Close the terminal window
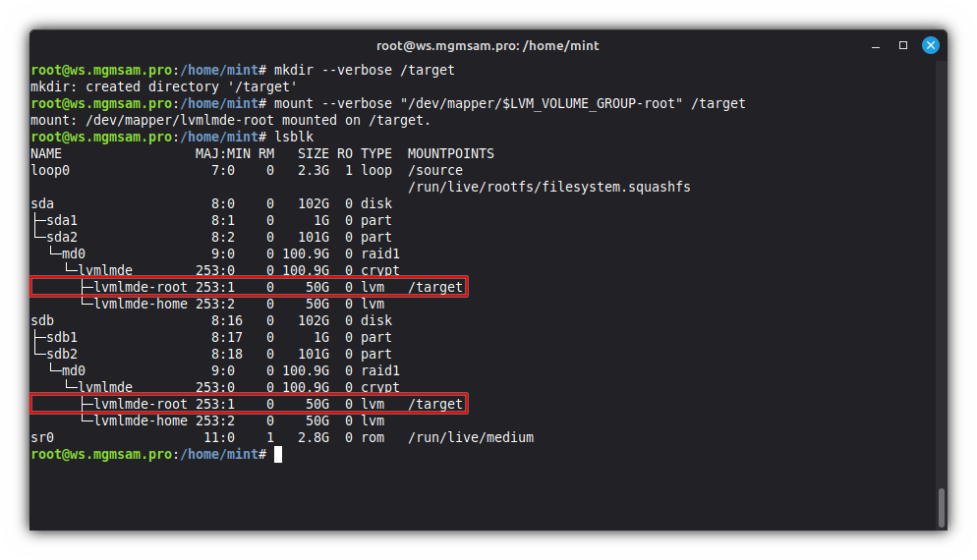Image resolution: width=977 pixels, height=560 pixels. point(929,45)
